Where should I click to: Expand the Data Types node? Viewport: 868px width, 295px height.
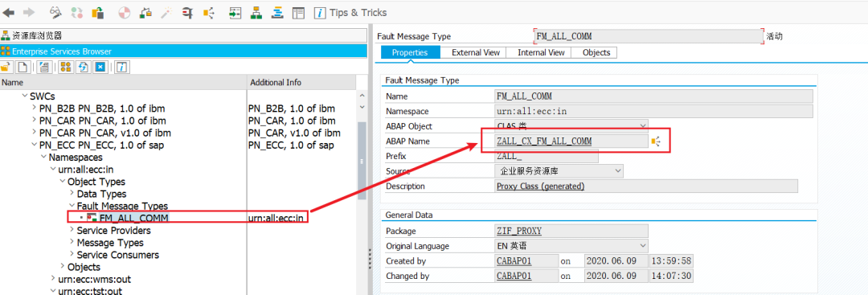(x=72, y=194)
